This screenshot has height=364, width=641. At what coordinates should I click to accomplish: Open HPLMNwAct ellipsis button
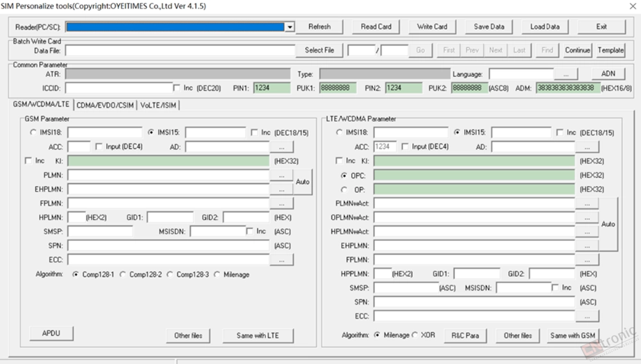(587, 231)
